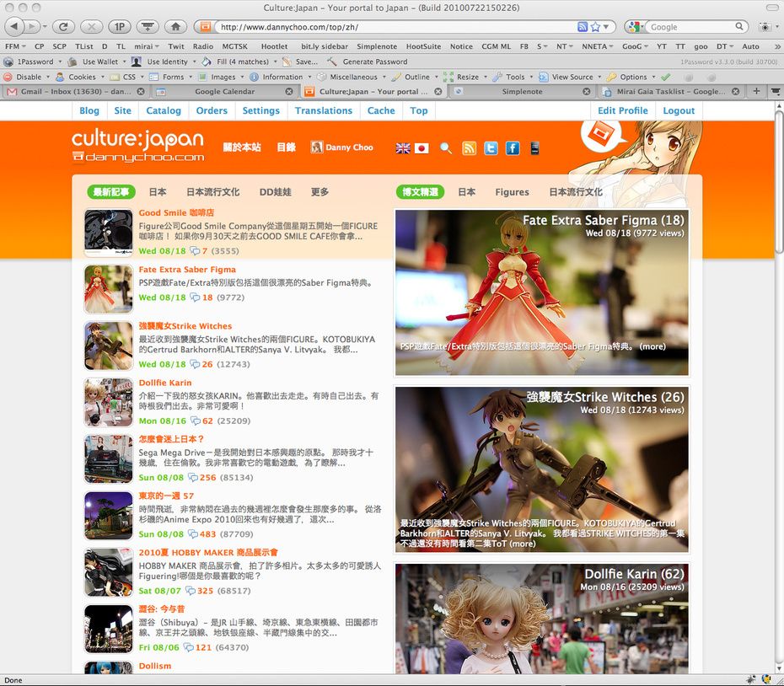Click the Twitter icon in site header
Viewport: 784px width, 686px height.
pyautogui.click(x=491, y=148)
